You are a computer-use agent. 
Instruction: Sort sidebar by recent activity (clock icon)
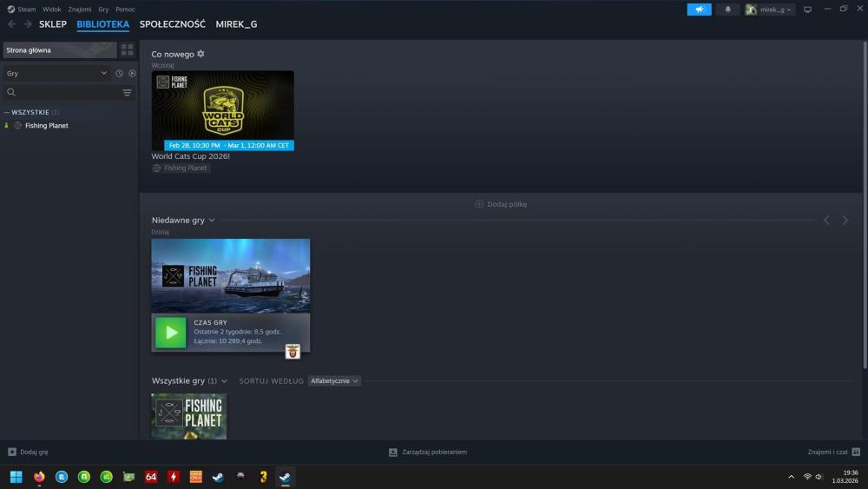(119, 73)
